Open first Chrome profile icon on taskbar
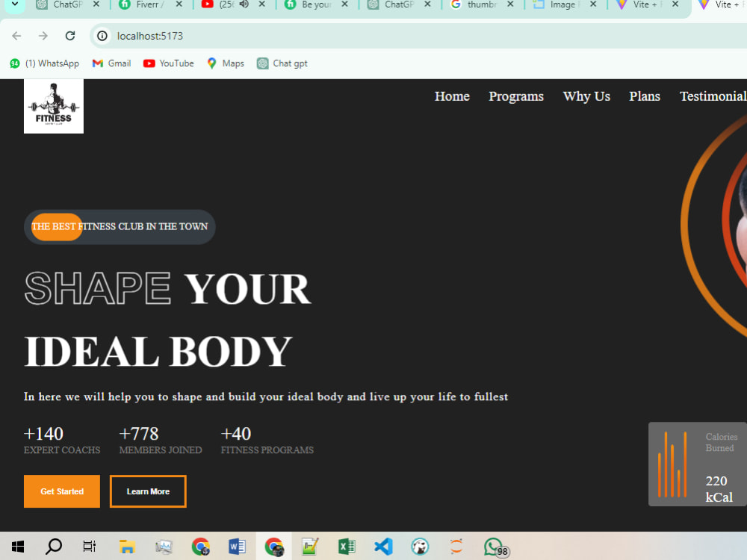Viewport: 747px width, 560px height. (x=200, y=547)
